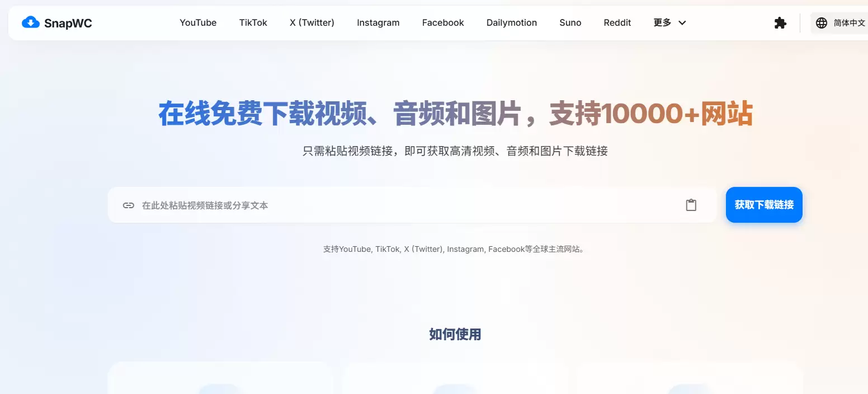Click the 支持YouTube, TikTok supported sites note

coord(454,249)
